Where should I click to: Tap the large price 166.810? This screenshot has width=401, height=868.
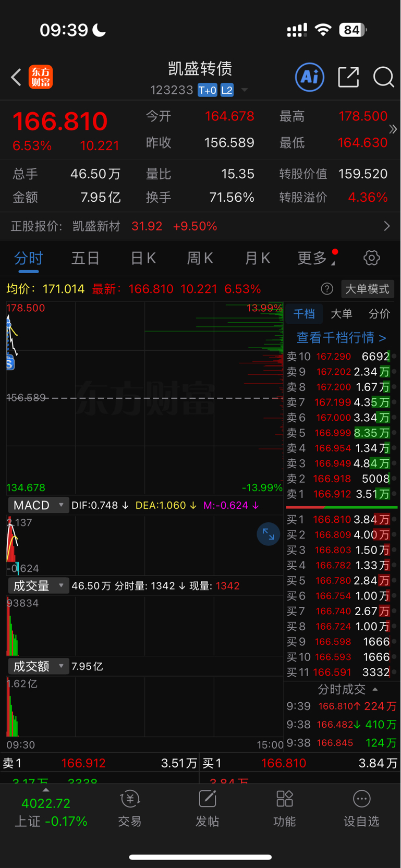tap(60, 121)
